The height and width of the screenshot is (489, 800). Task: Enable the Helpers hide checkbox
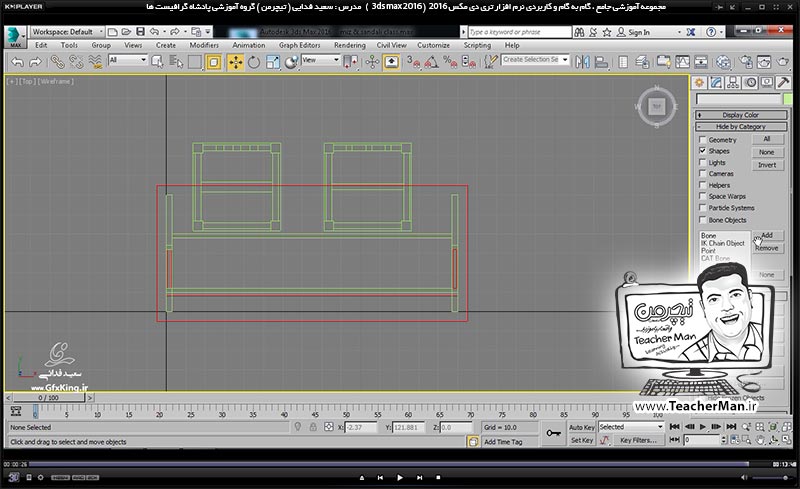tap(703, 185)
